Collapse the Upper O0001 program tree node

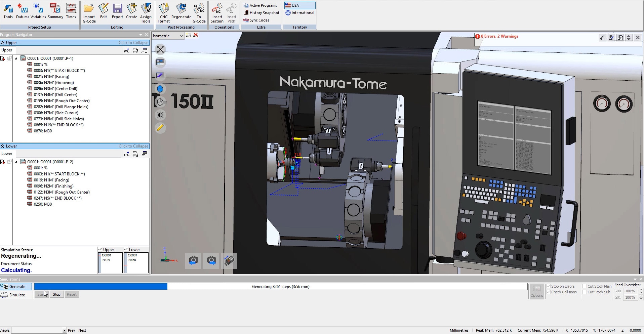coord(16,58)
